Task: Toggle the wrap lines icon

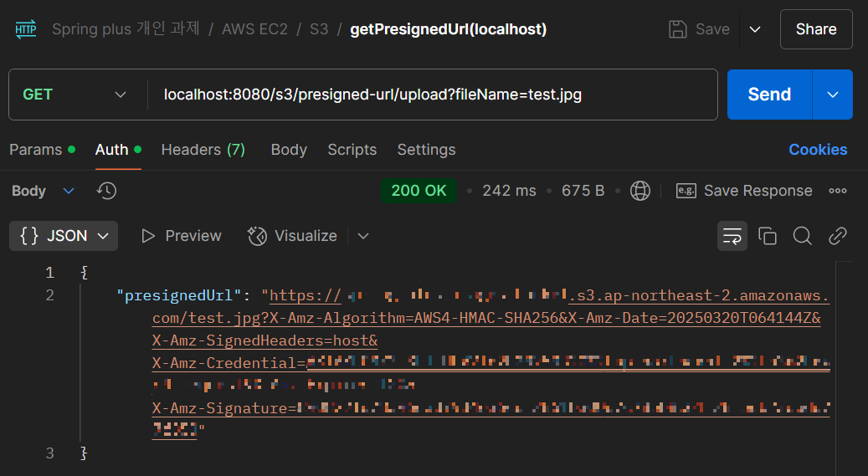Action: coord(732,237)
